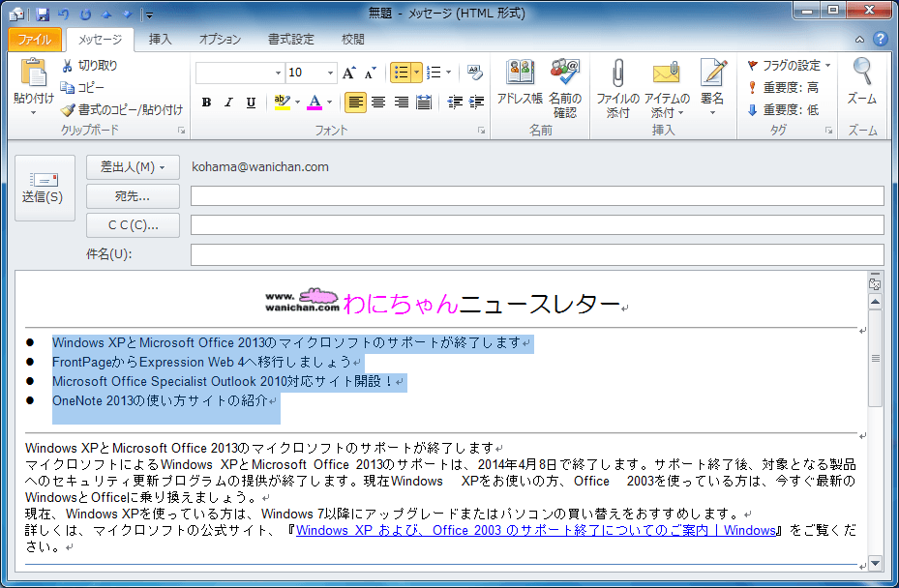The height and width of the screenshot is (588, 899).
Task: Cut selection with 切り取り
Action: (89, 66)
